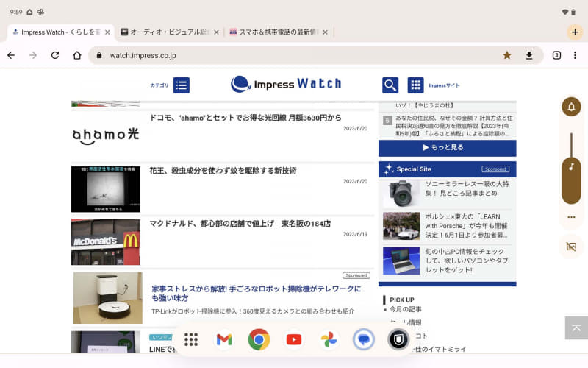Open the 花王 蚊を駆除する新技術 article
588x368 pixels.
(223, 171)
